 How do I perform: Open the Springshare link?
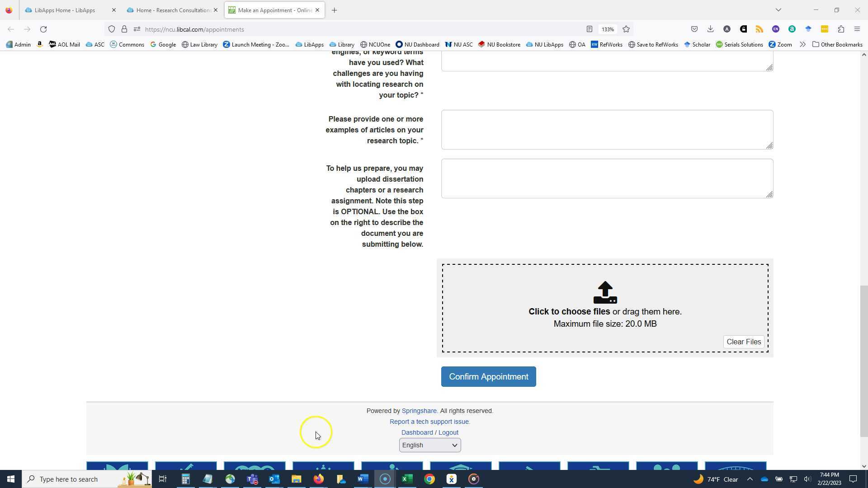[x=419, y=411]
